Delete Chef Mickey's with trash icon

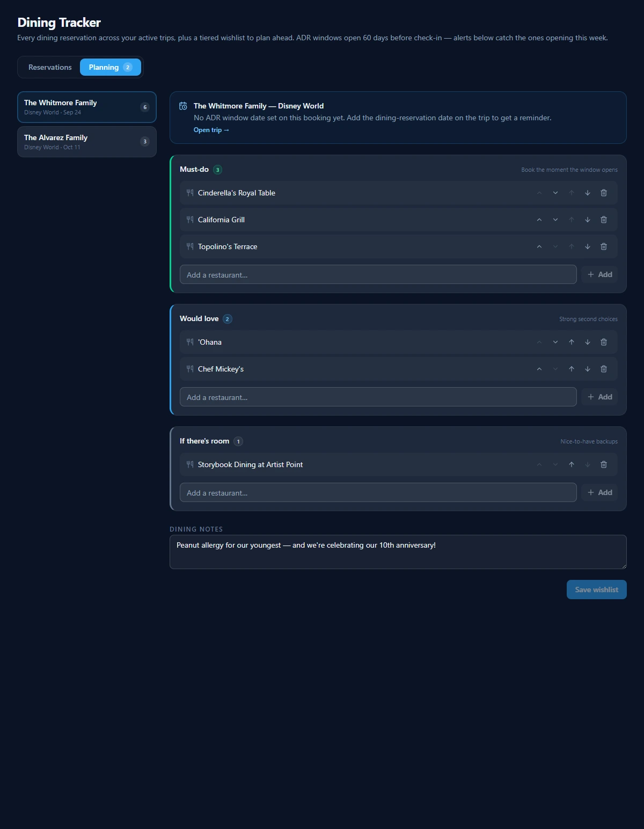[x=604, y=369]
